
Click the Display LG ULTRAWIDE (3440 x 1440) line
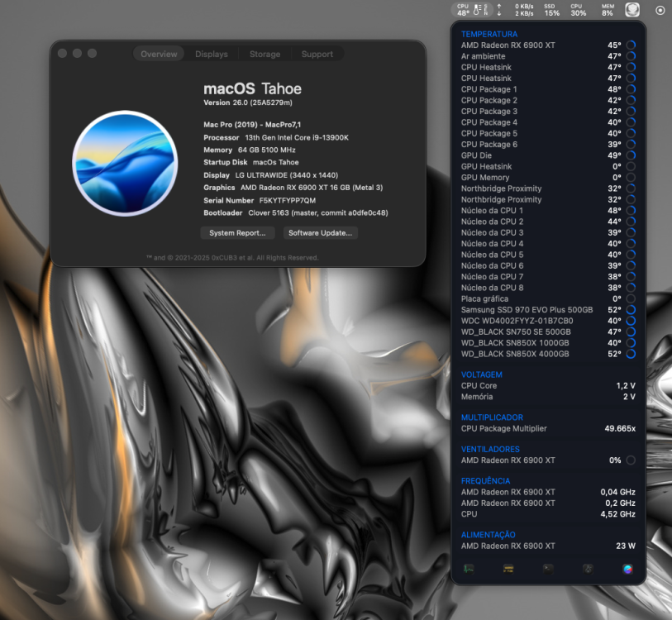[x=271, y=175]
